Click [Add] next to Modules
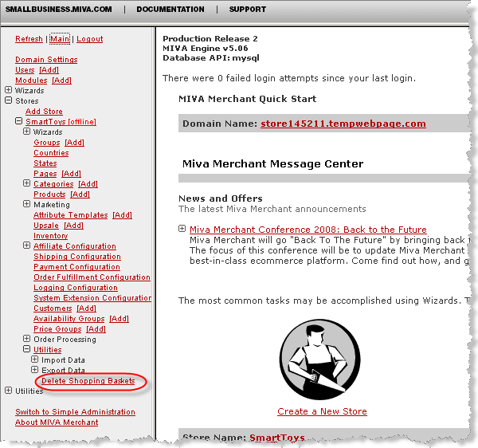Viewport: 478px width, 448px height. click(x=61, y=81)
